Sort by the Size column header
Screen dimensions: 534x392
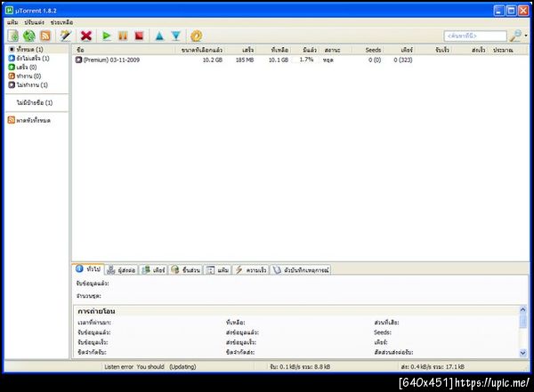point(202,50)
